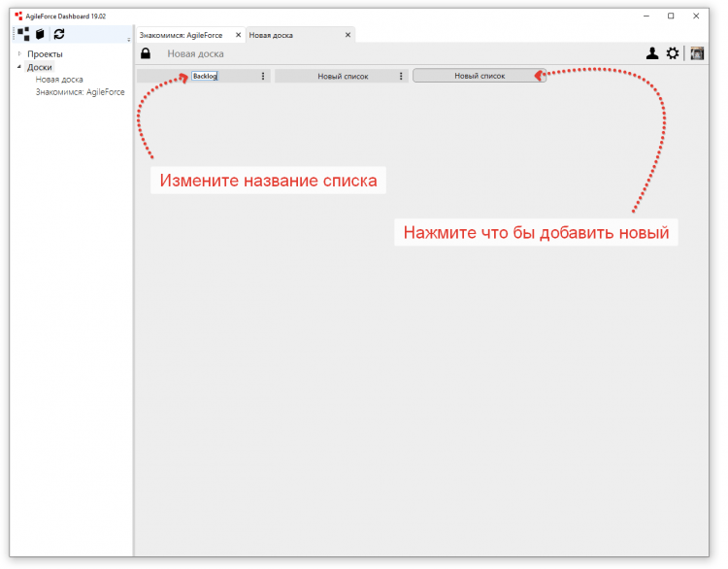The width and height of the screenshot is (728, 569).
Task: Click the Backlog list name input field
Action: (205, 76)
